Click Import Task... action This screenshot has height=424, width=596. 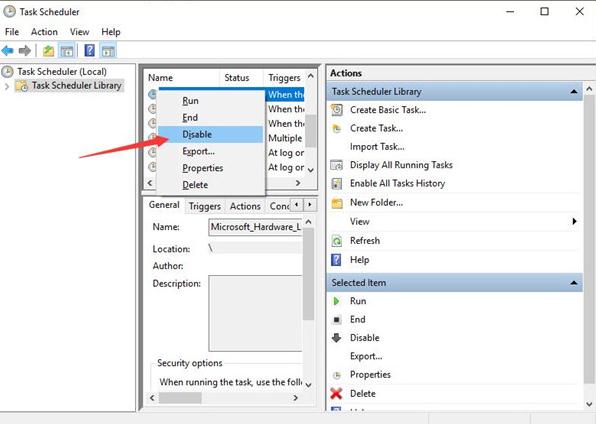[x=377, y=146]
